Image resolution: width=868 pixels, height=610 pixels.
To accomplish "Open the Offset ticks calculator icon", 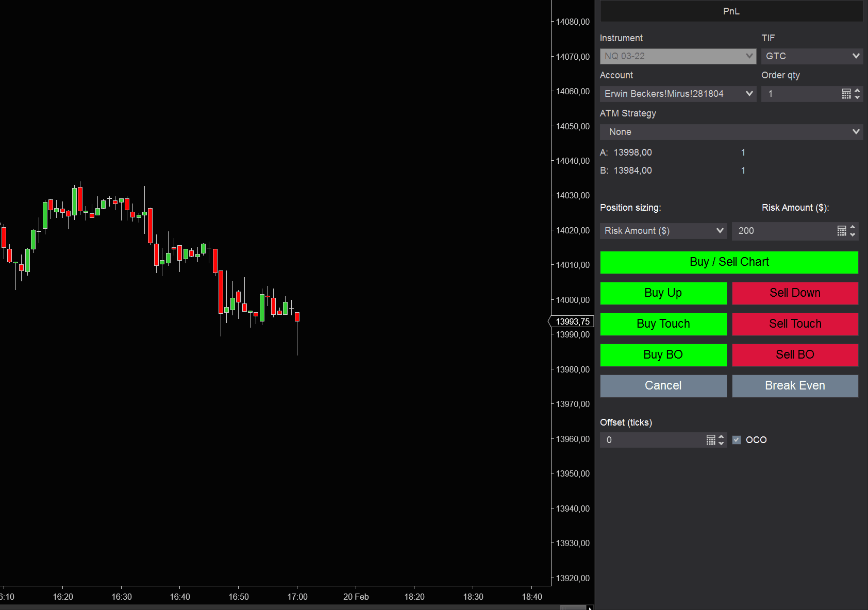I will click(711, 440).
